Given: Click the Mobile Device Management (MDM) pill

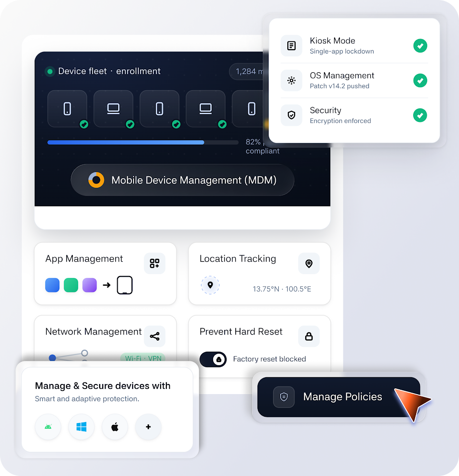Looking at the screenshot, I should pos(182,180).
